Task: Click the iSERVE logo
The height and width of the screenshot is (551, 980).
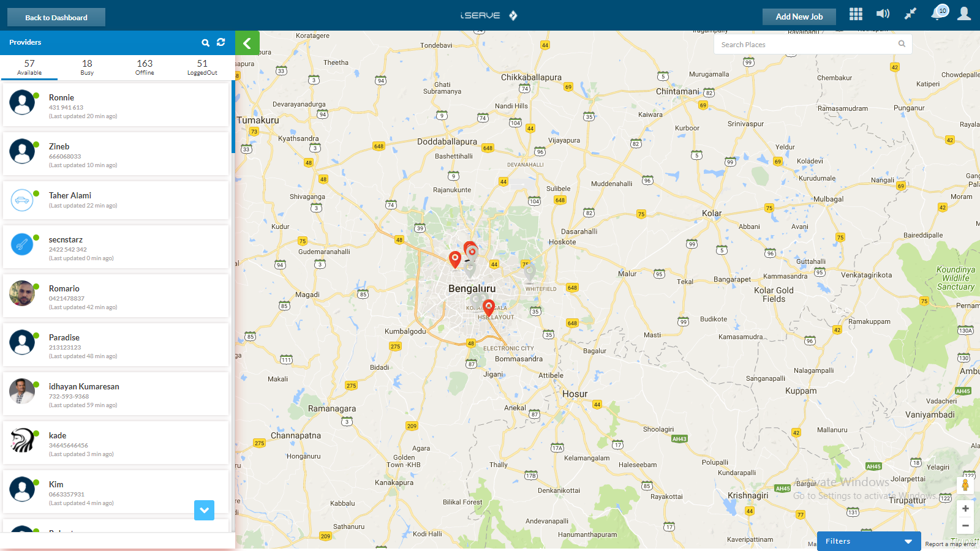Action: pos(489,15)
